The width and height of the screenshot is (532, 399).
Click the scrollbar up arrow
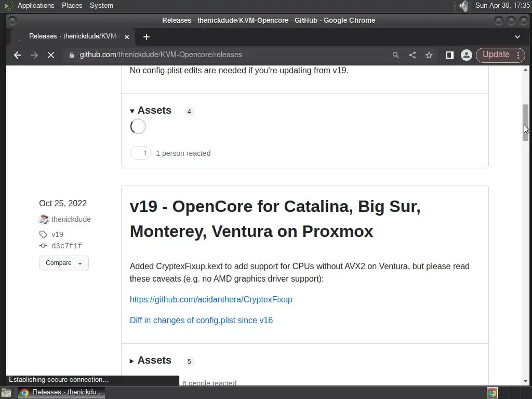click(x=526, y=70)
